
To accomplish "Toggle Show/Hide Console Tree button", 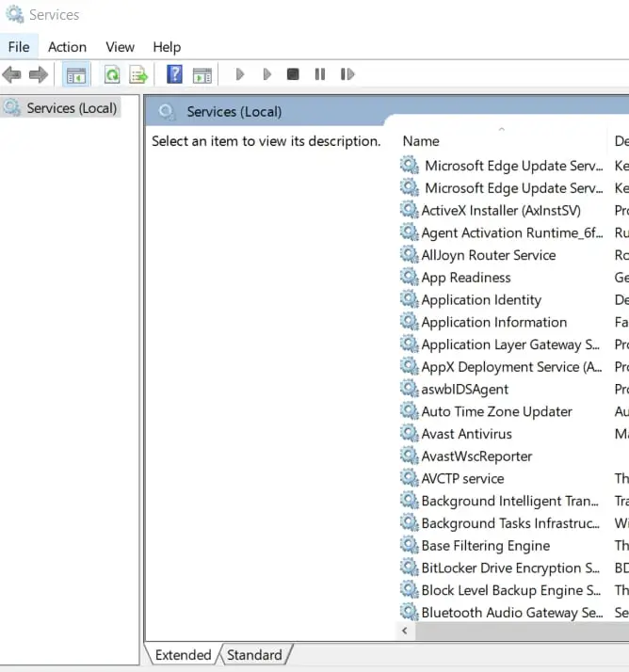I will 76,75.
